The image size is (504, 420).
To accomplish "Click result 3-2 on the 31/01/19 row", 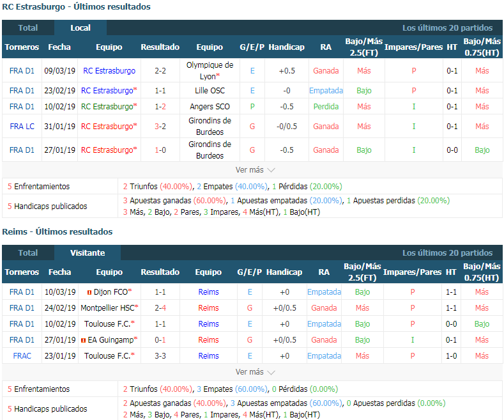I will [160, 127].
